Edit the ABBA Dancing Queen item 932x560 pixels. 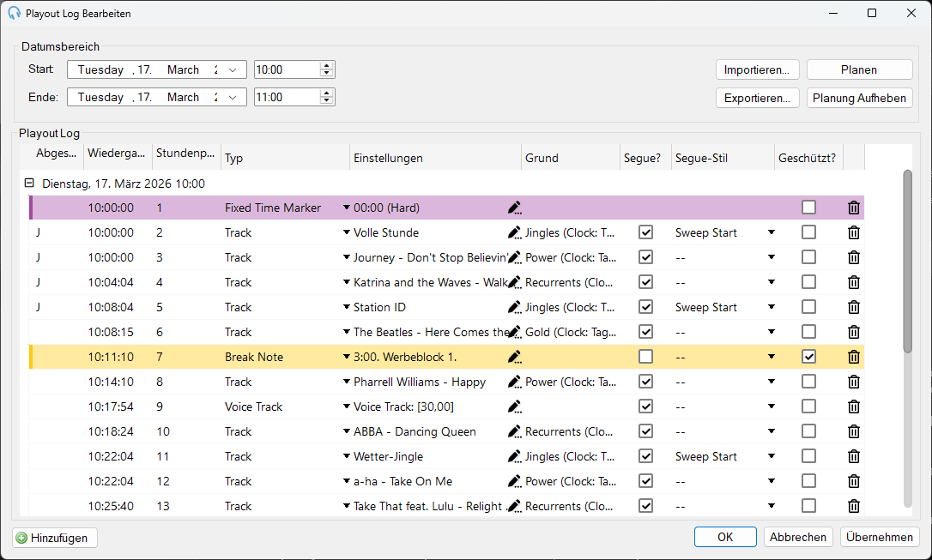[515, 431]
